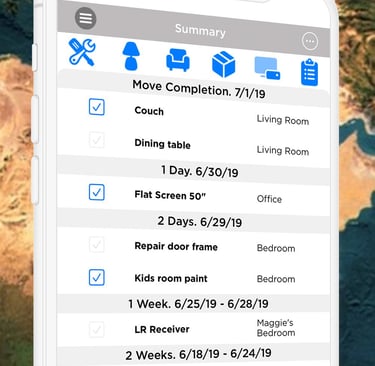Uncheck the Flat Screen 50" checkbox
This screenshot has width=375, height=366.
[97, 192]
